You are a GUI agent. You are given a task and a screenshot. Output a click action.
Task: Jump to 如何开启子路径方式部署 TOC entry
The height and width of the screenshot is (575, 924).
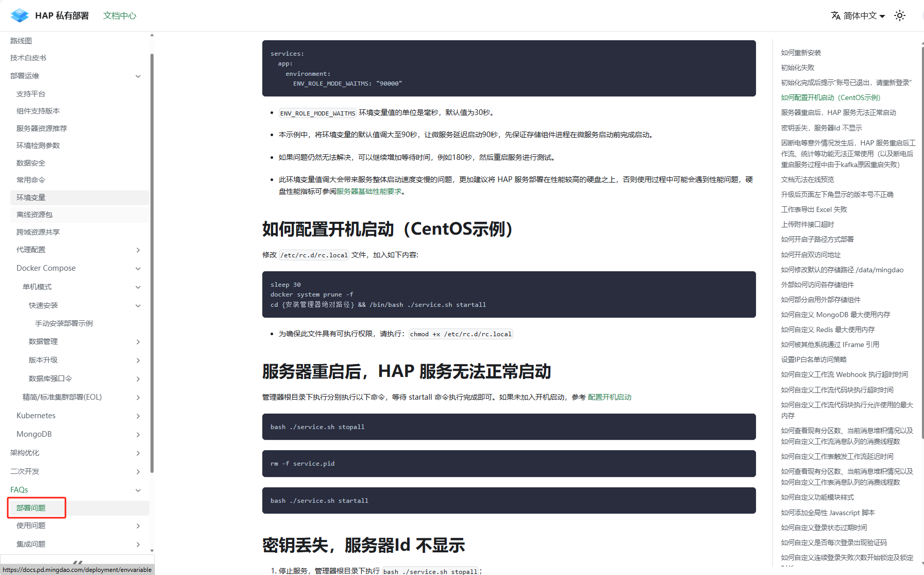click(817, 239)
